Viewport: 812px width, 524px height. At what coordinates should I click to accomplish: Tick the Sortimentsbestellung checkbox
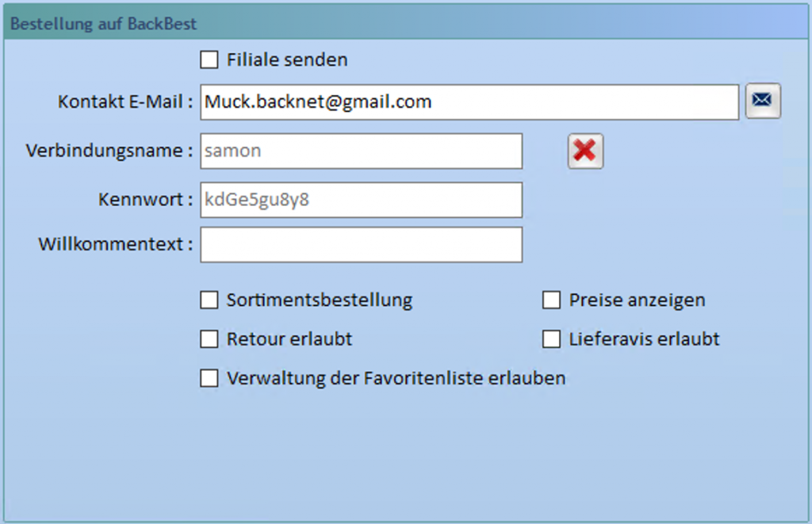209,300
